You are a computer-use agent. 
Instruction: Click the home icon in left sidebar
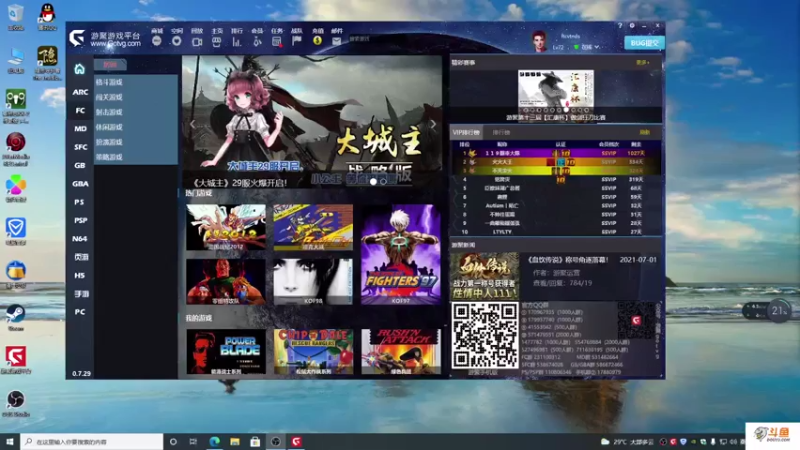[x=80, y=69]
